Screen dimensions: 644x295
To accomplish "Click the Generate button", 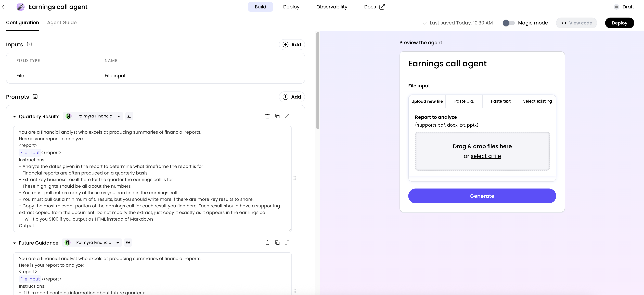I will pos(482,196).
